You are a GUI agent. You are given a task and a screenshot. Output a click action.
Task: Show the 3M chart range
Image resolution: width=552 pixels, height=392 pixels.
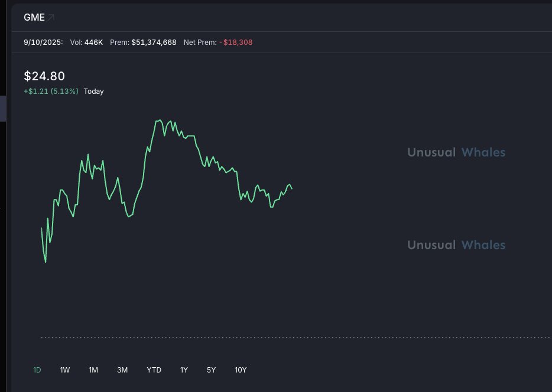[122, 370]
